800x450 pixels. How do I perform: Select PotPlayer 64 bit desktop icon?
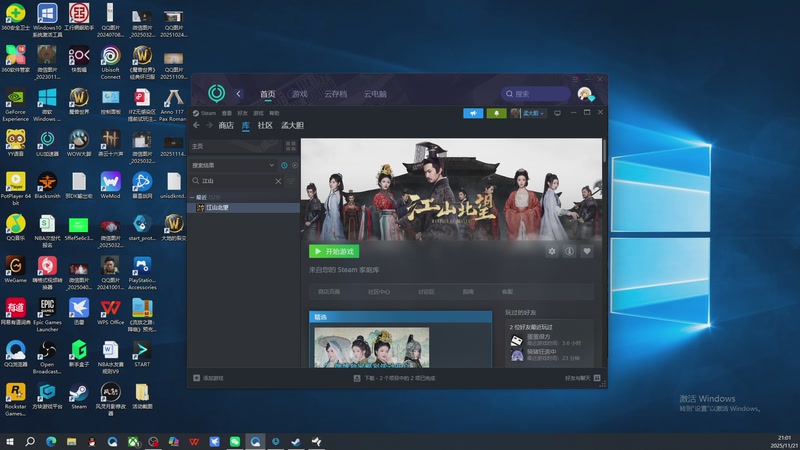coord(15,188)
